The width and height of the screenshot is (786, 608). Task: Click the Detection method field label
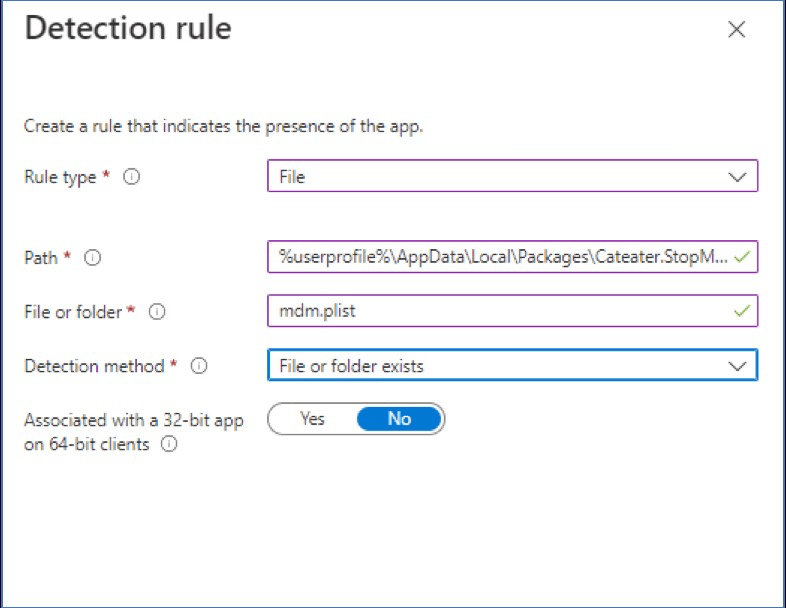pyautogui.click(x=93, y=366)
